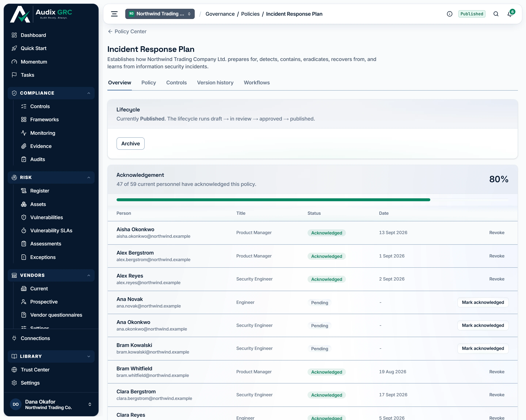The height and width of the screenshot is (420, 526).
Task: Switch to the Policy tab
Action: coord(149,83)
